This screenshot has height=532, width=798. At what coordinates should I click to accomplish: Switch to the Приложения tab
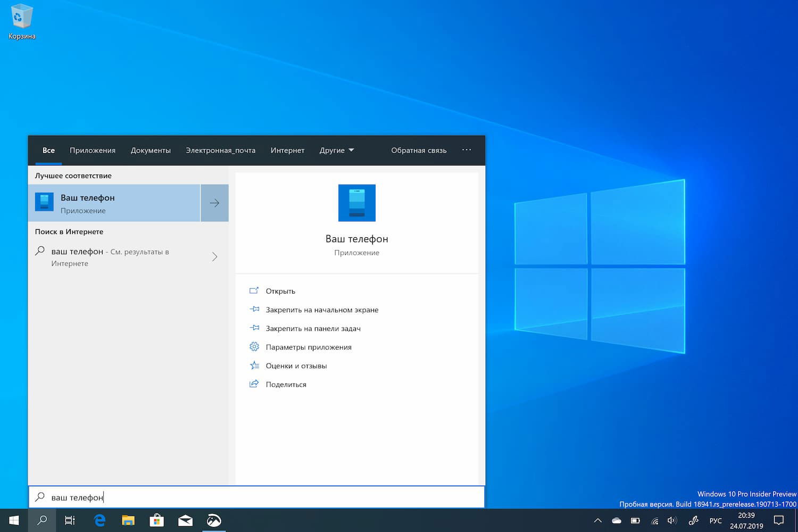pos(92,150)
